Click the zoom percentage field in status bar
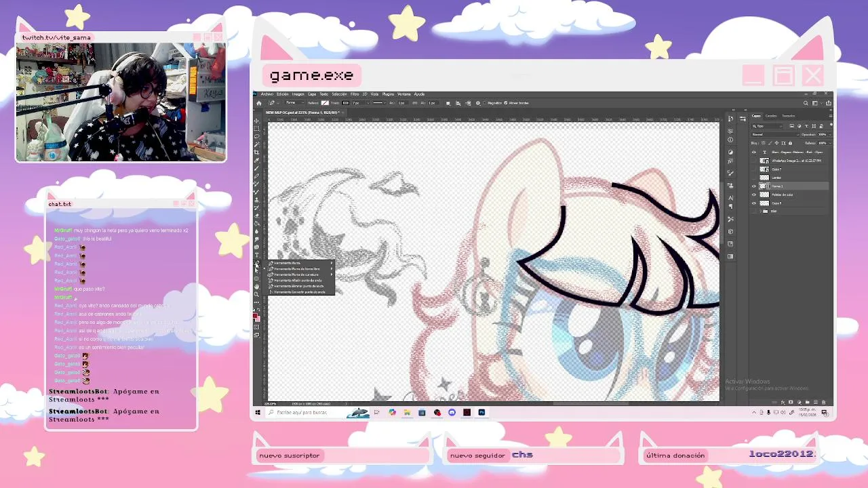Image resolution: width=868 pixels, height=488 pixels. pos(270,404)
